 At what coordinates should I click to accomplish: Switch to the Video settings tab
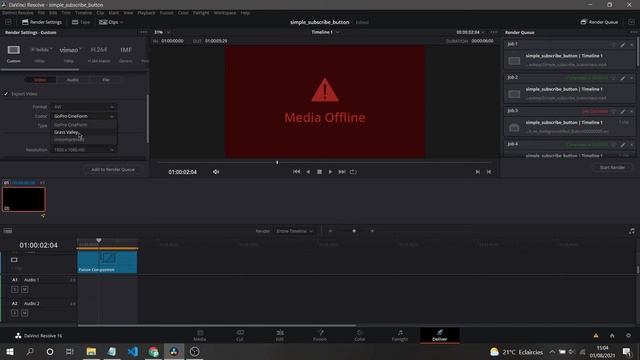[x=40, y=80]
